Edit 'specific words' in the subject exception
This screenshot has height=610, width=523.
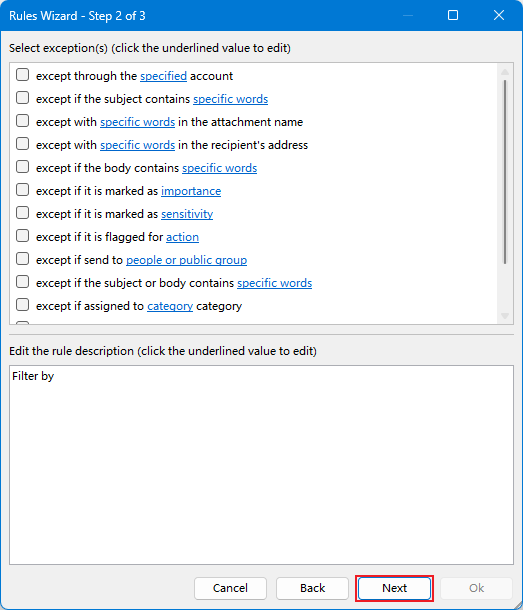click(230, 99)
